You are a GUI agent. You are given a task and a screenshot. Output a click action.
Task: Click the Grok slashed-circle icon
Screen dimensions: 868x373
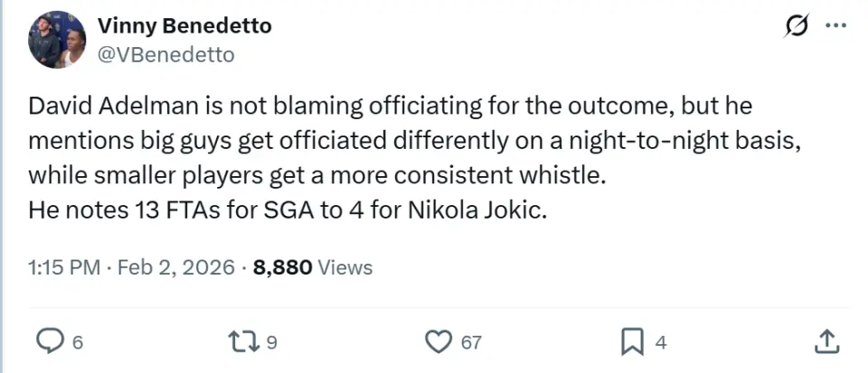click(796, 27)
